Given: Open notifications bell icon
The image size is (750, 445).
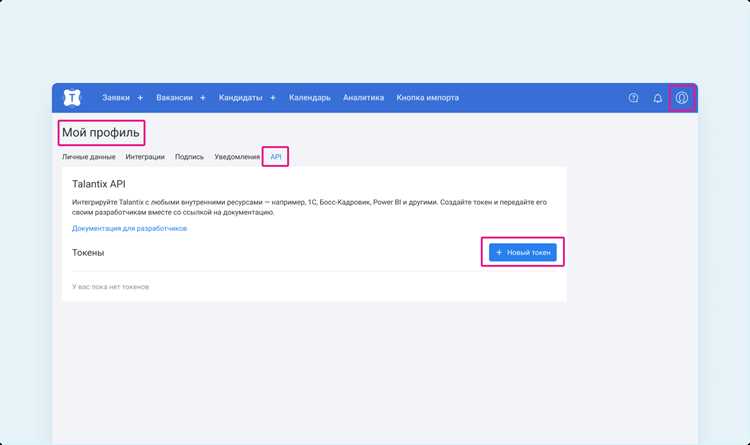Looking at the screenshot, I should point(658,98).
